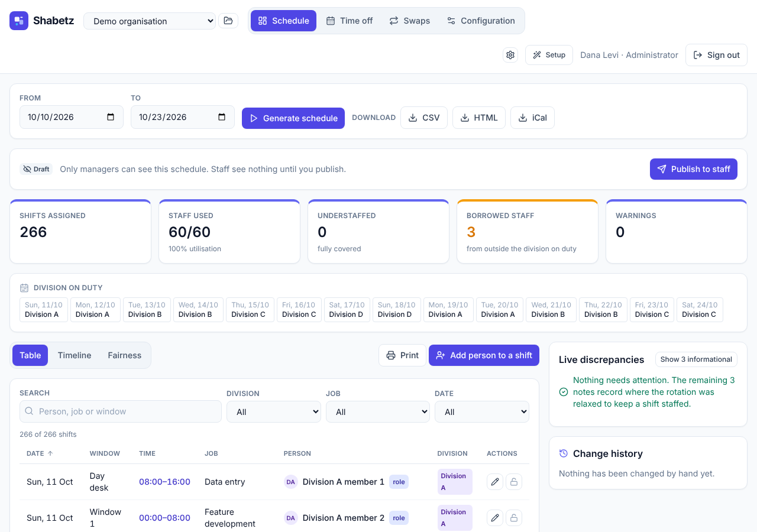
Task: Click the Setup wand button
Action: (x=549, y=55)
